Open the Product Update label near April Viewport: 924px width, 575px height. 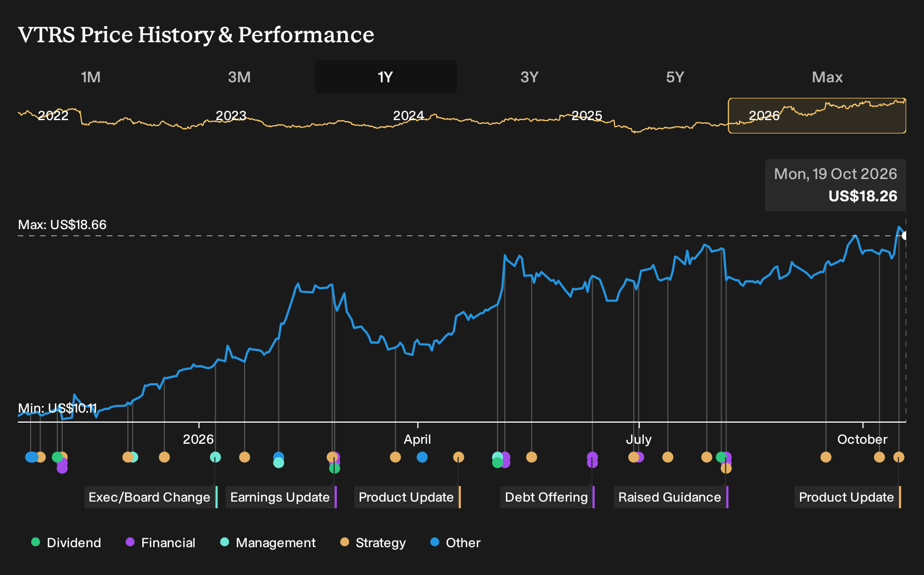[408, 497]
